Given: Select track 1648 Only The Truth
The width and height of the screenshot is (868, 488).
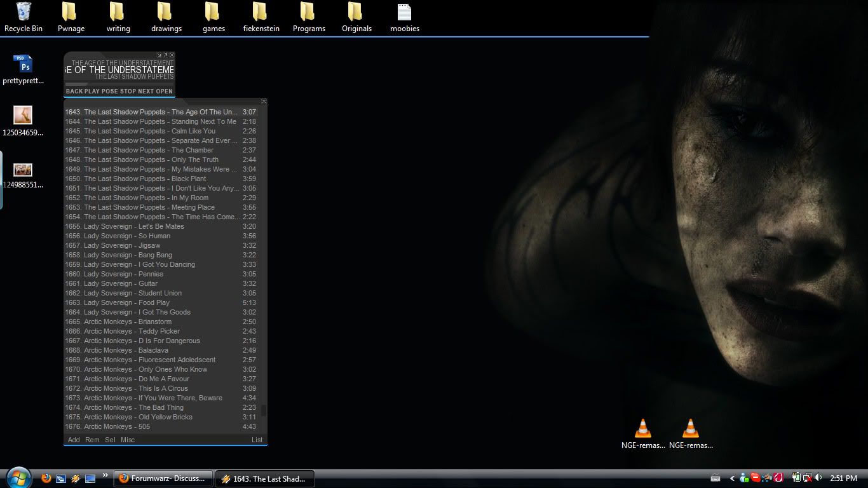Looking at the screenshot, I should 160,159.
